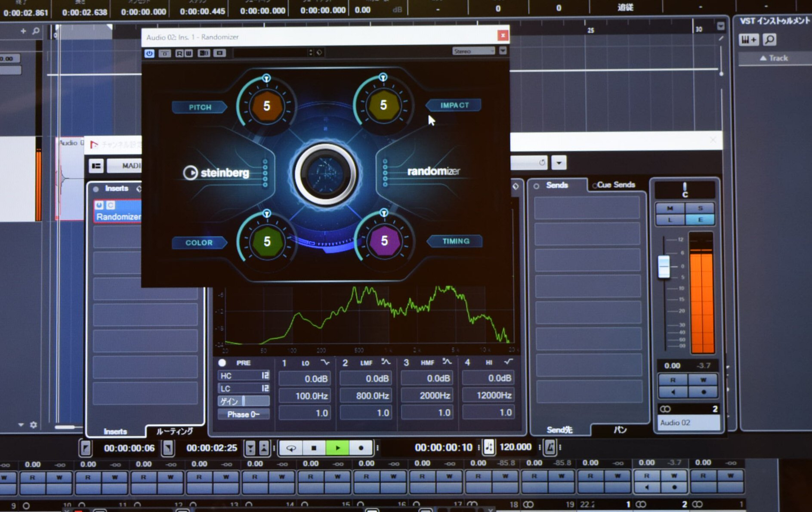
Task: Click the left locator icon in transport
Action: point(86,448)
